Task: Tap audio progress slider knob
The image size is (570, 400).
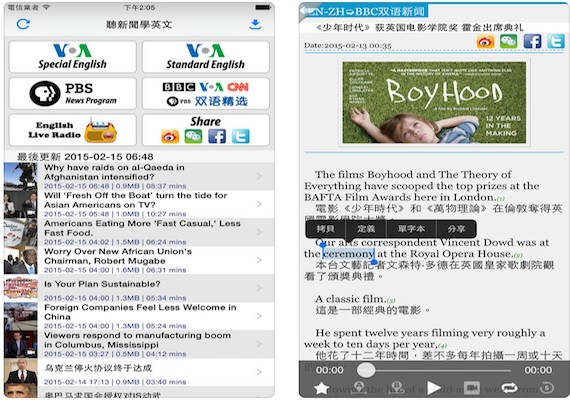Action: point(366,370)
